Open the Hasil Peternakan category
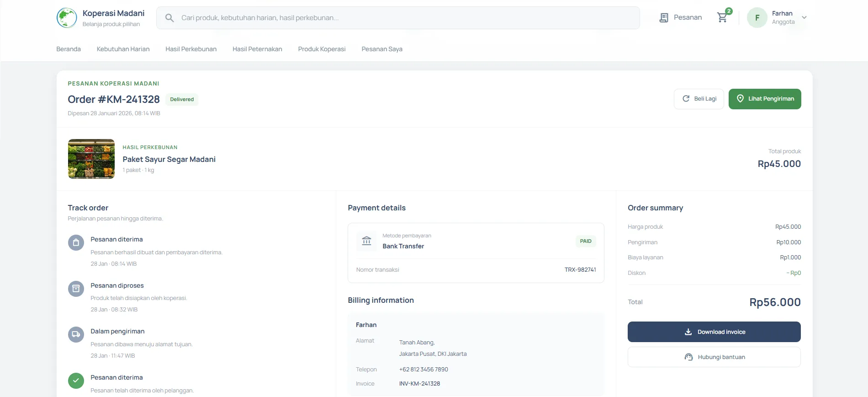868x397 pixels. (x=257, y=49)
